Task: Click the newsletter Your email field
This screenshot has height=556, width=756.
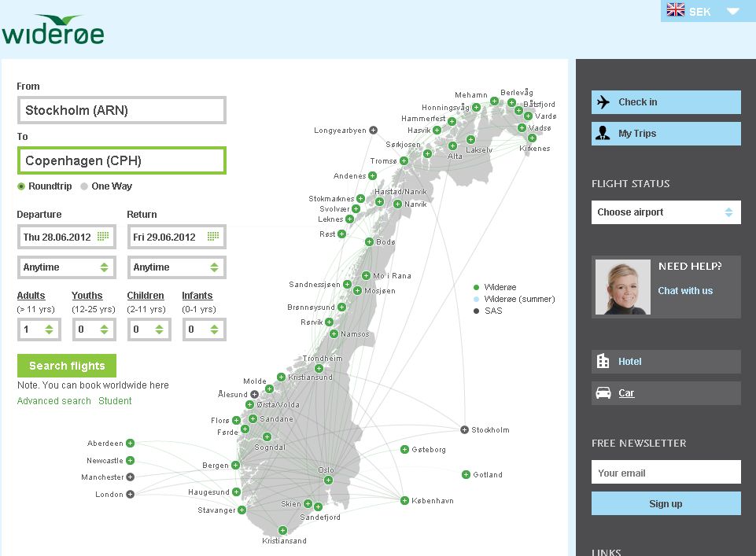Action: [x=666, y=473]
